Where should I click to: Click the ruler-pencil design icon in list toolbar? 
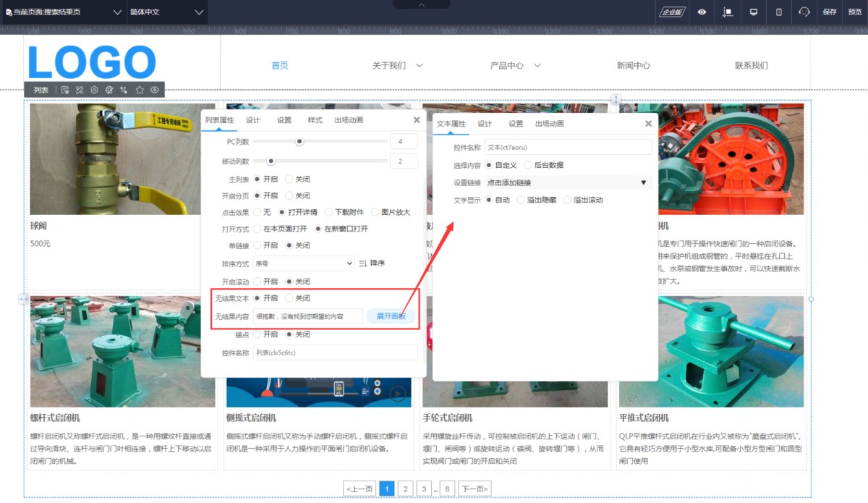point(80,90)
